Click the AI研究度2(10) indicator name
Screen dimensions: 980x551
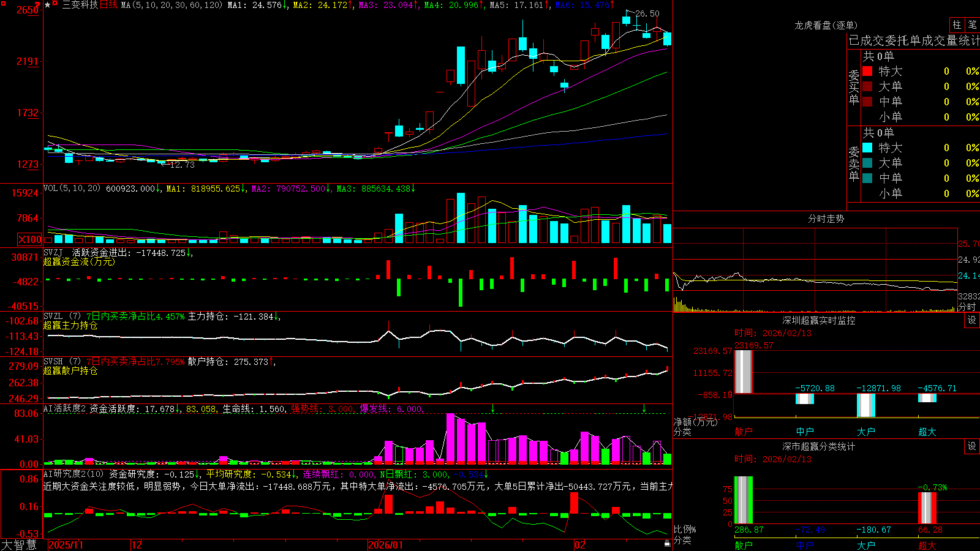[x=74, y=474]
